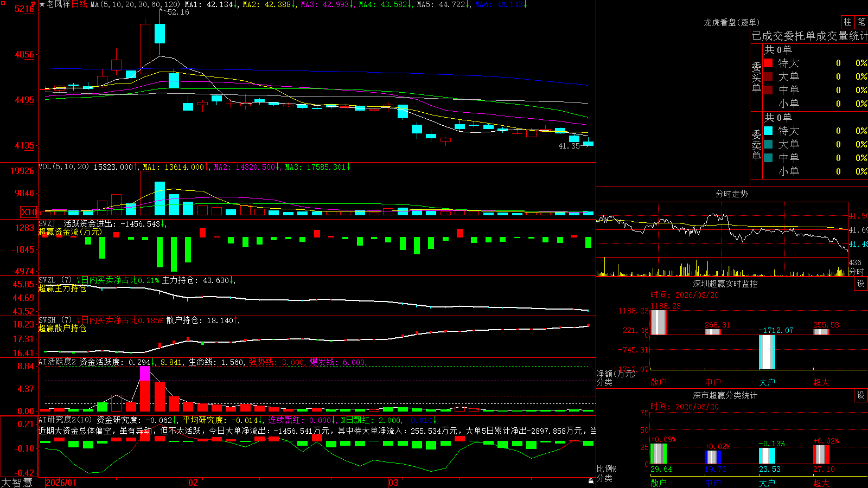Click the 超赢散户持仓 label

pyautogui.click(x=62, y=329)
